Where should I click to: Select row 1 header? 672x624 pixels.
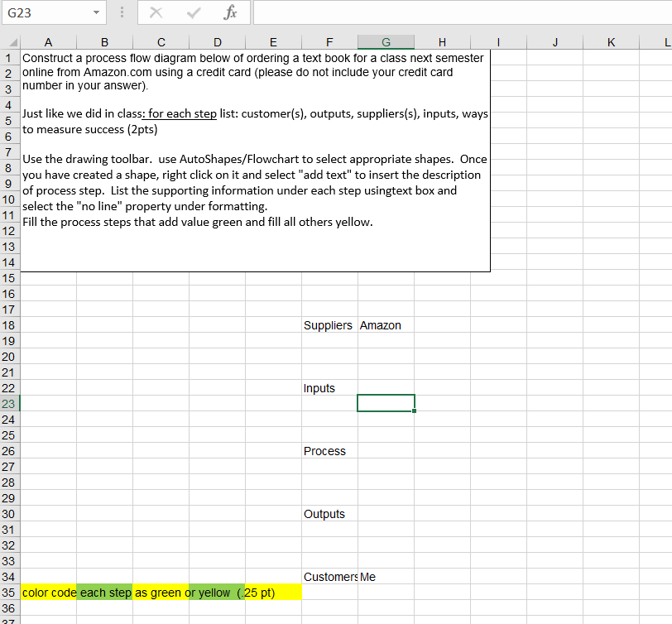[x=9, y=57]
